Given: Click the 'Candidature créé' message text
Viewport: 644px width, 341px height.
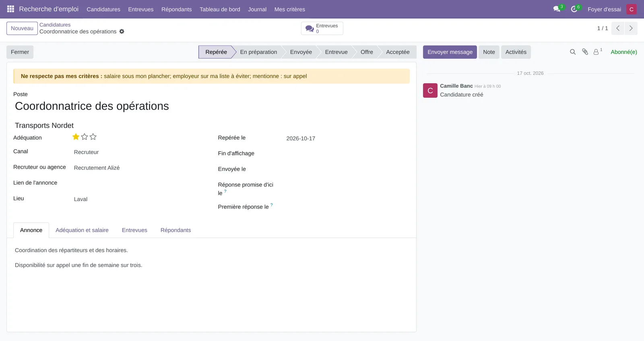Looking at the screenshot, I should click(x=462, y=94).
